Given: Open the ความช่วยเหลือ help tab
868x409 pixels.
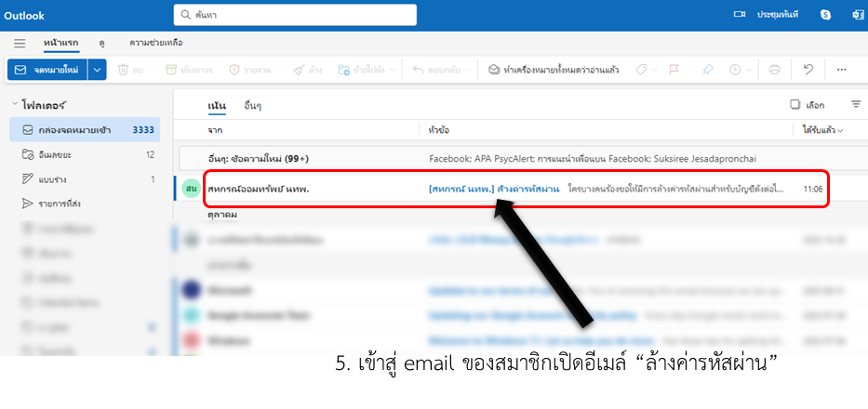Looking at the screenshot, I should pyautogui.click(x=156, y=43).
